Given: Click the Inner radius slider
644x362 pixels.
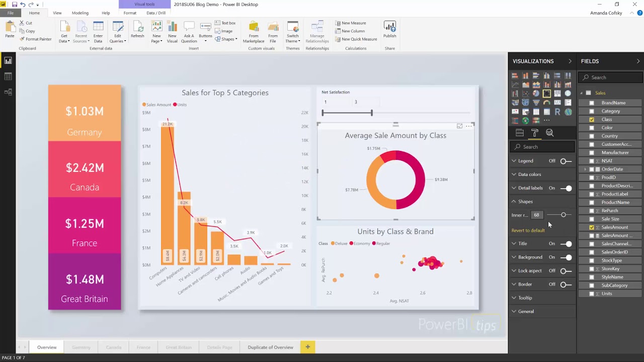Looking at the screenshot, I should click(559, 215).
